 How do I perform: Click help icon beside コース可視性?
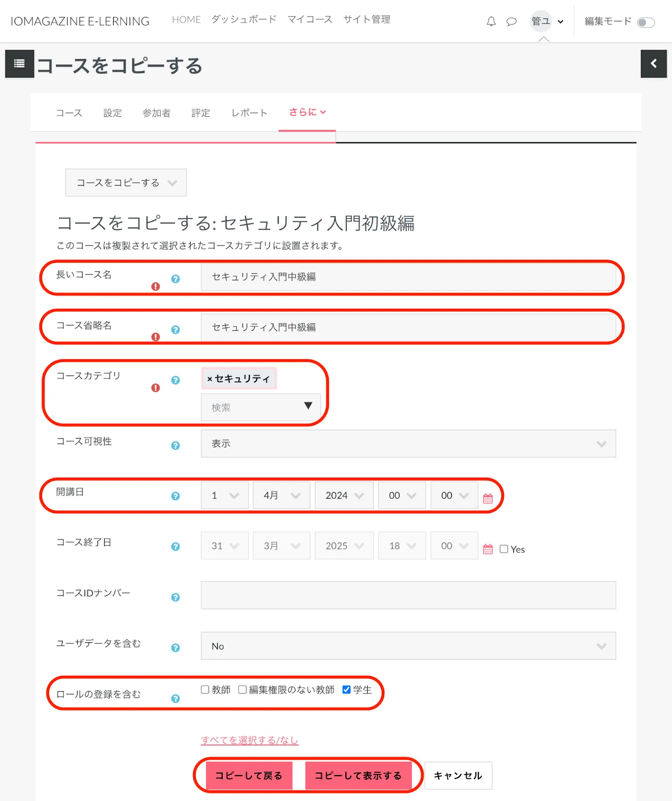175,446
